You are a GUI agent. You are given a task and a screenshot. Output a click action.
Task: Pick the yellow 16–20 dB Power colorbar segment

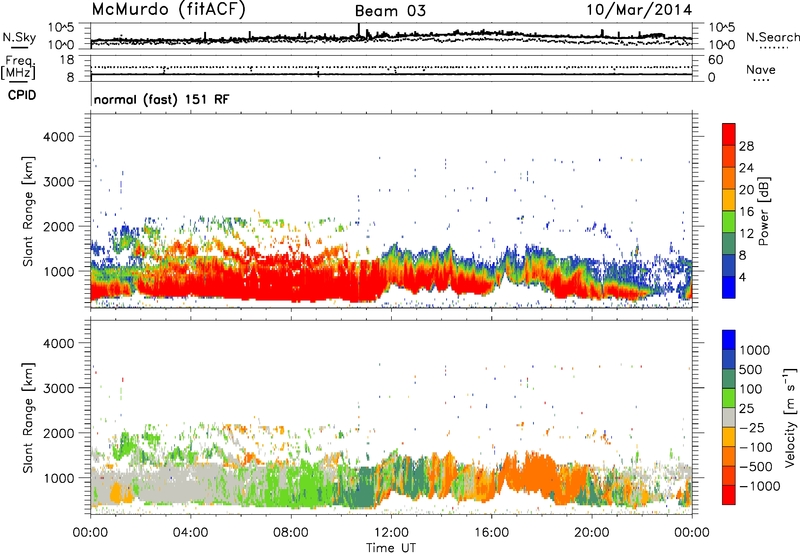pyautogui.click(x=729, y=200)
